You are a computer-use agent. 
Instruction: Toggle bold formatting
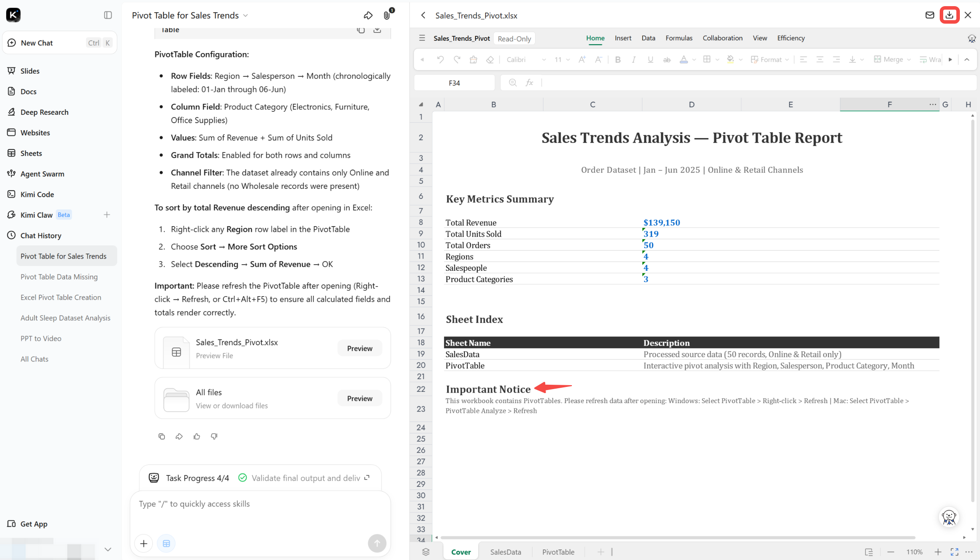(618, 60)
